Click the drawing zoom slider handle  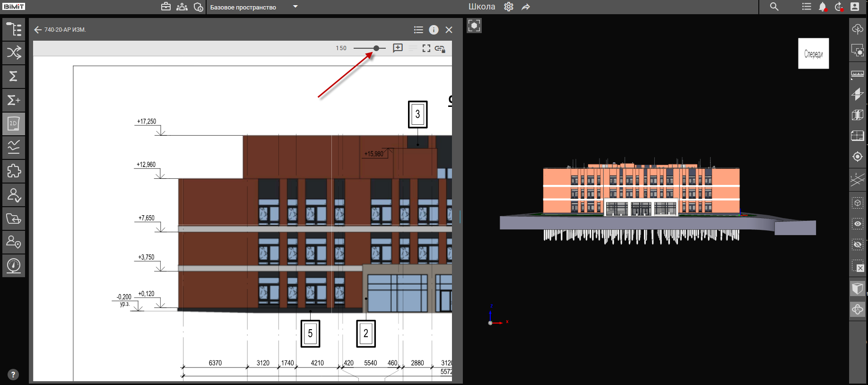pyautogui.click(x=376, y=48)
